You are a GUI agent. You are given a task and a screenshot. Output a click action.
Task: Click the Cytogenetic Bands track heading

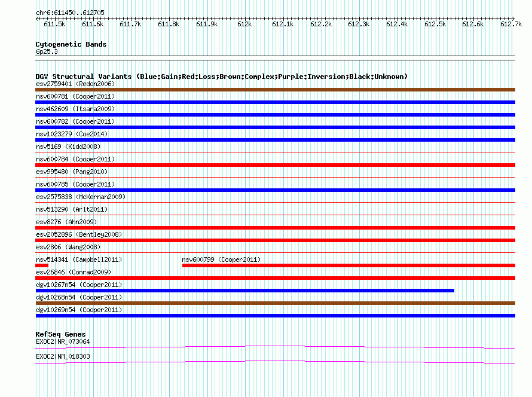[x=71, y=44]
